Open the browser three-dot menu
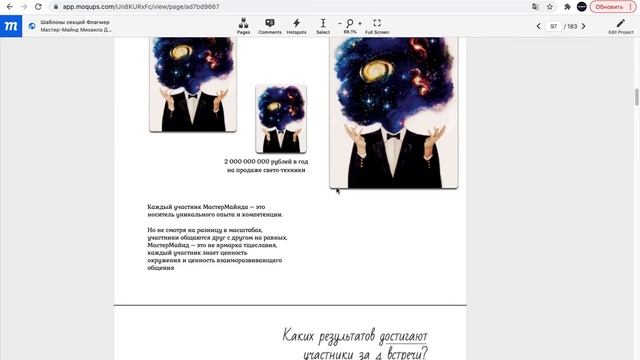 (x=631, y=7)
